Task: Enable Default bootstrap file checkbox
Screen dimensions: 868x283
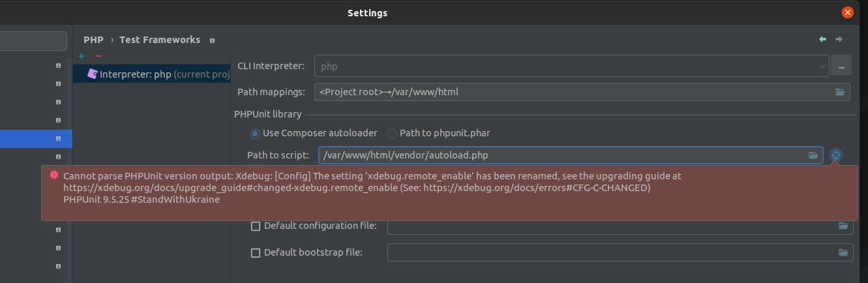Action: [256, 252]
